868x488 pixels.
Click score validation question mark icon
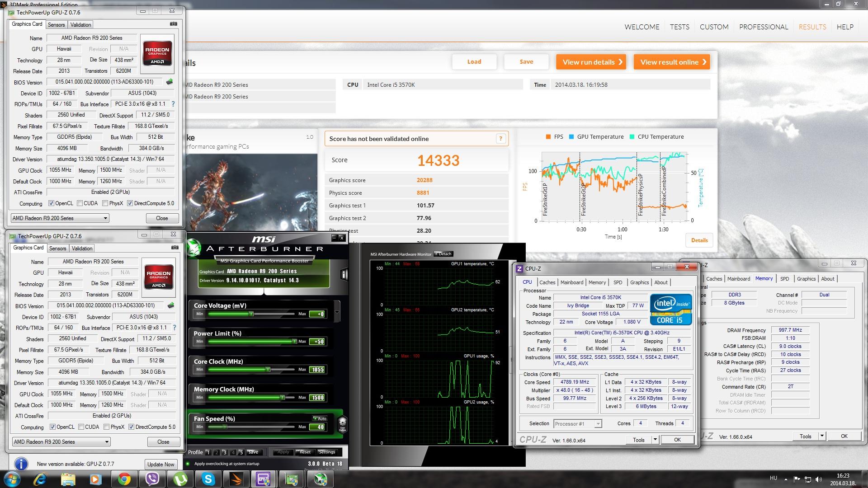click(500, 139)
